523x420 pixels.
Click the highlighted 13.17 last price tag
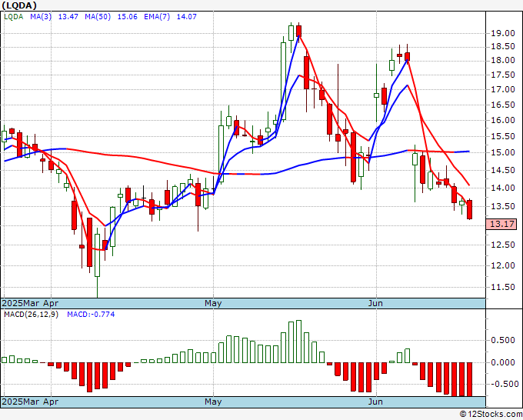pos(501,224)
